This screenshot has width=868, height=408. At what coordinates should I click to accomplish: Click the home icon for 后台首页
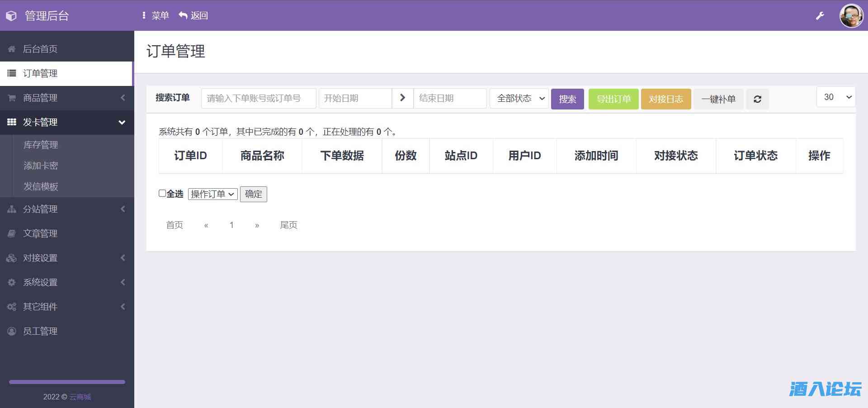12,49
